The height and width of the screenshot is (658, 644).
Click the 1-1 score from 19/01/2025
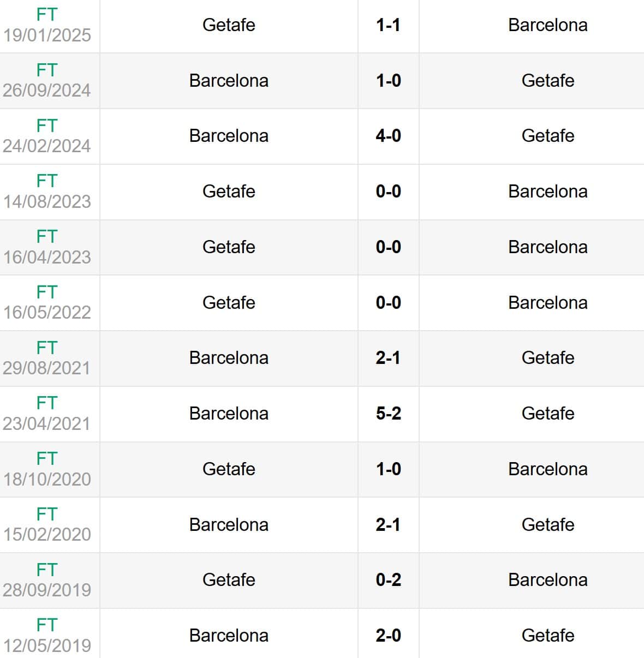388,25
